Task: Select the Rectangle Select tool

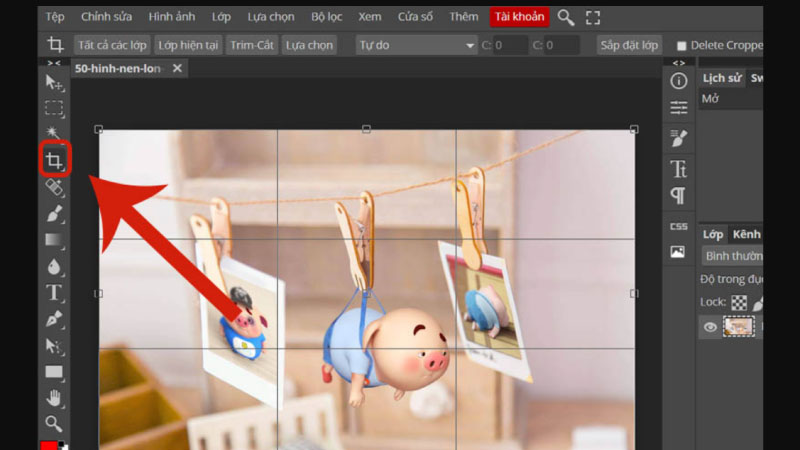Action: pyautogui.click(x=54, y=108)
